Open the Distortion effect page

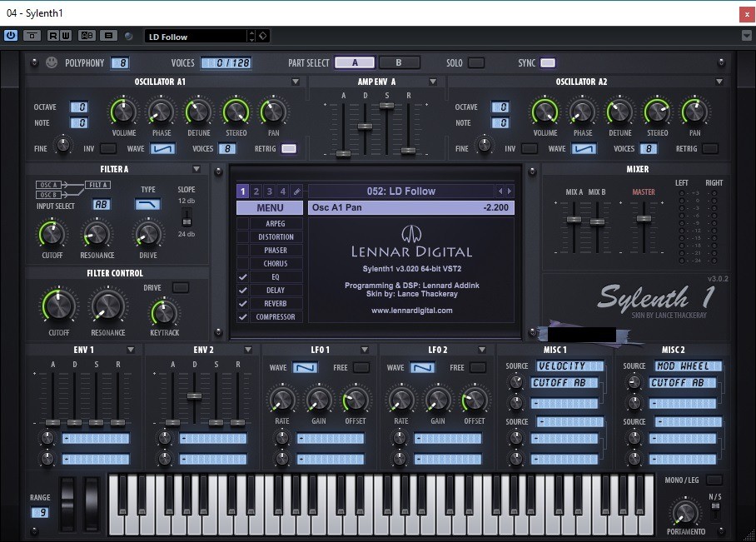point(276,236)
